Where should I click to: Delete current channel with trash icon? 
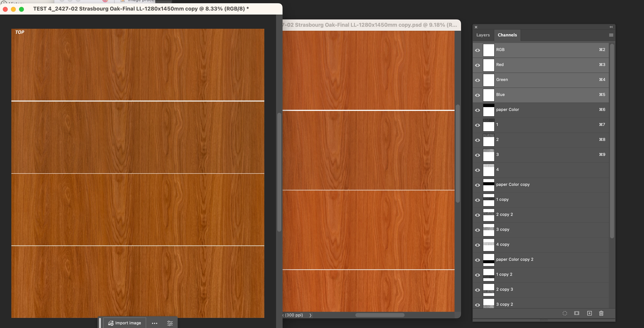pyautogui.click(x=601, y=313)
